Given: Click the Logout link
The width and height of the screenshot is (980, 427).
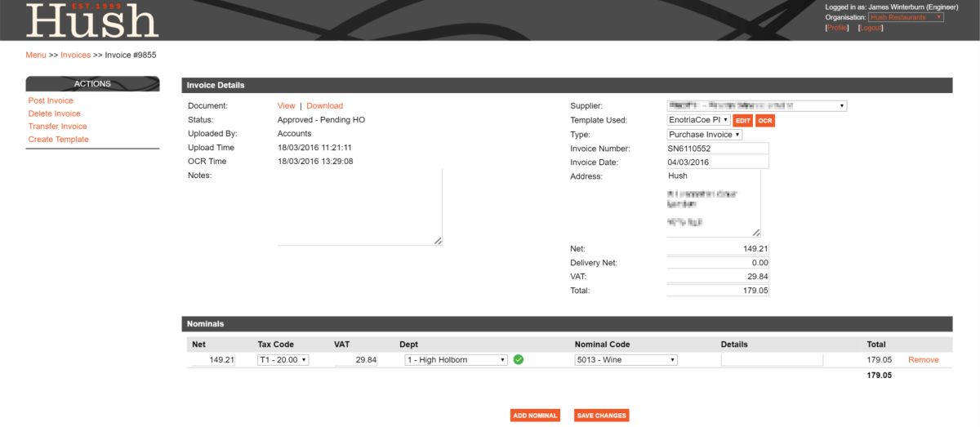Looking at the screenshot, I should click(x=871, y=28).
